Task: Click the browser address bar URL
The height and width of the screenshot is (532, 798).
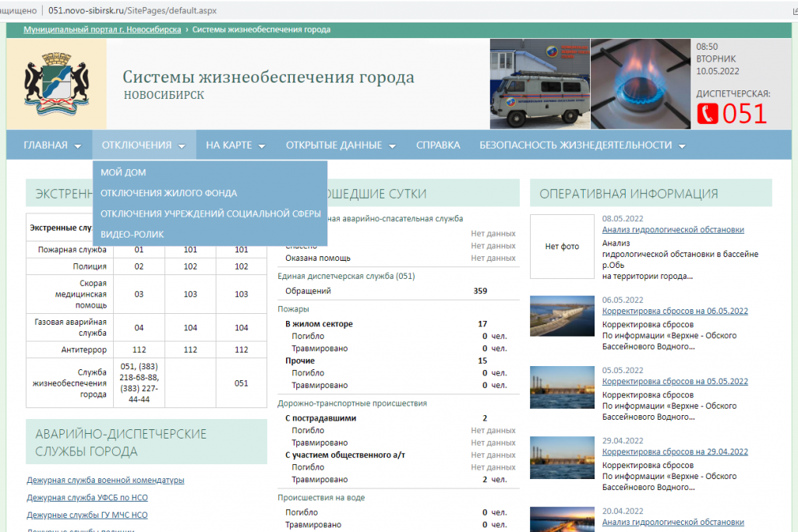Action: [x=132, y=10]
